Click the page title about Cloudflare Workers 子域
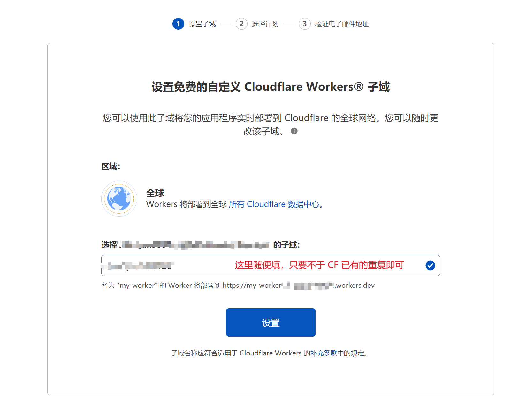526x420 pixels. coord(271,87)
